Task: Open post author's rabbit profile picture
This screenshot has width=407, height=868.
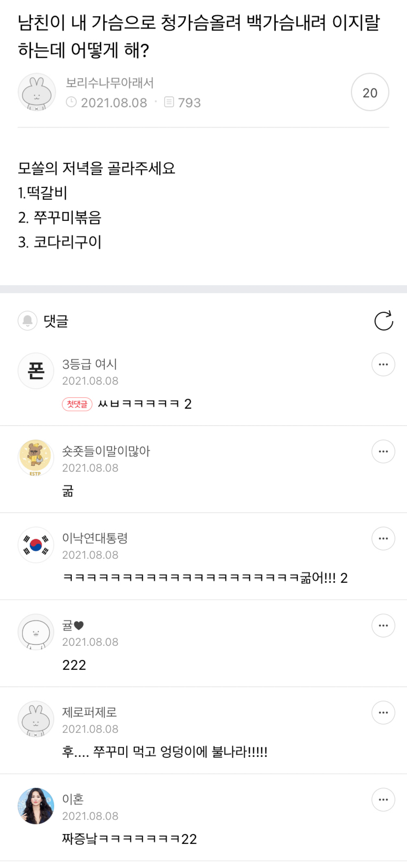Action: coord(36,92)
